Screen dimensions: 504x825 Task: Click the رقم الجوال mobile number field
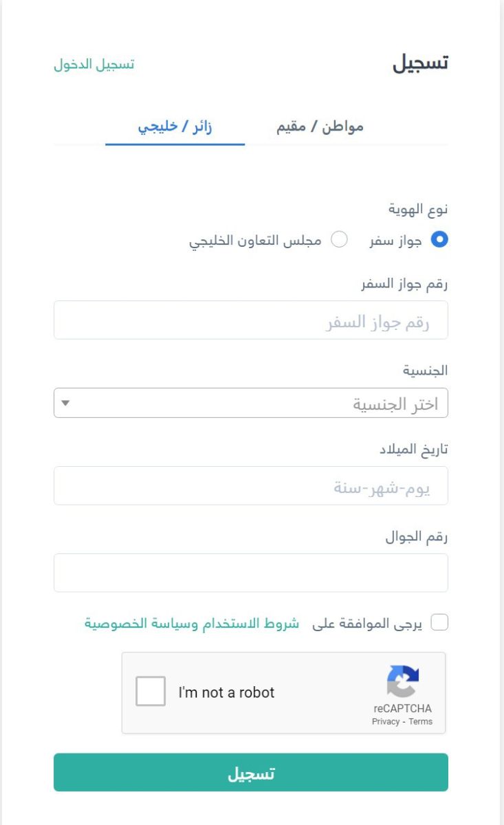[x=251, y=573]
